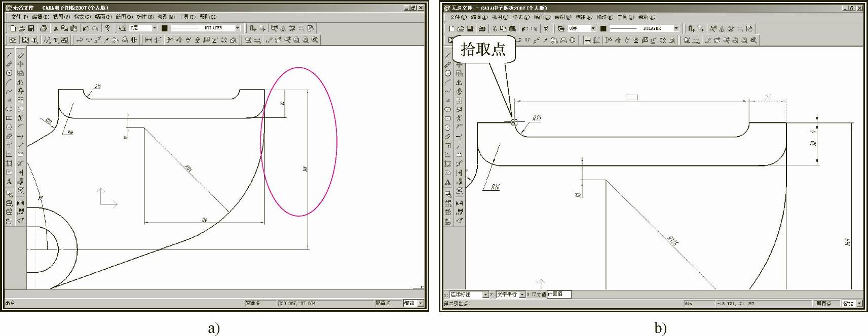The image size is (868, 336).
Task: Click Help question mark in left window
Action: pos(107,28)
